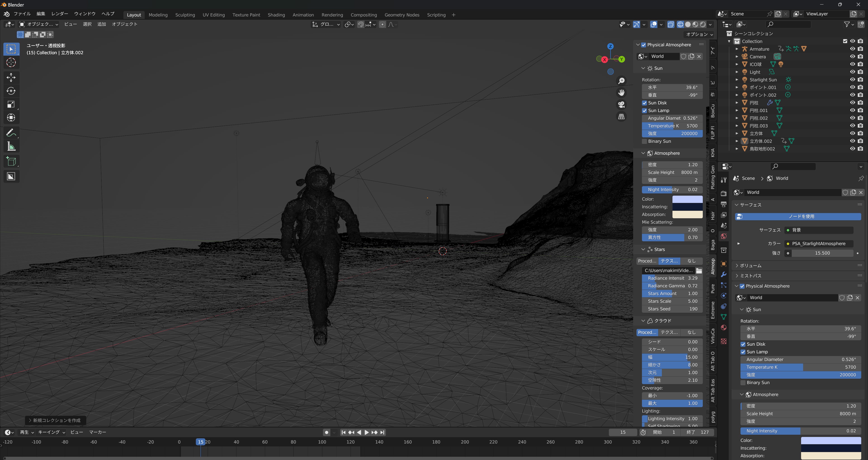Toggle camera view in viewport

click(621, 104)
